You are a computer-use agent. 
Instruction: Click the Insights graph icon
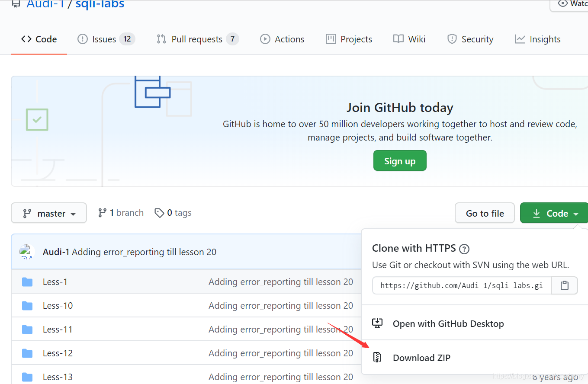coord(520,39)
